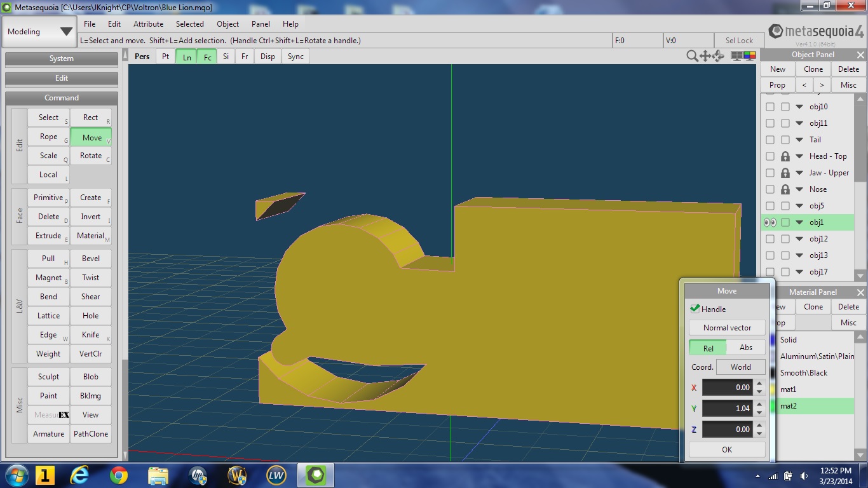Click New in the Object Panel

coord(778,69)
